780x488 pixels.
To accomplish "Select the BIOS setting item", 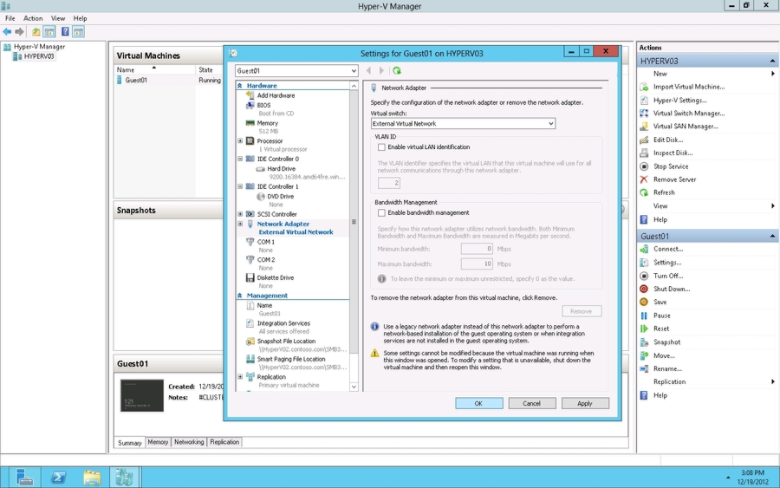I will coord(264,105).
